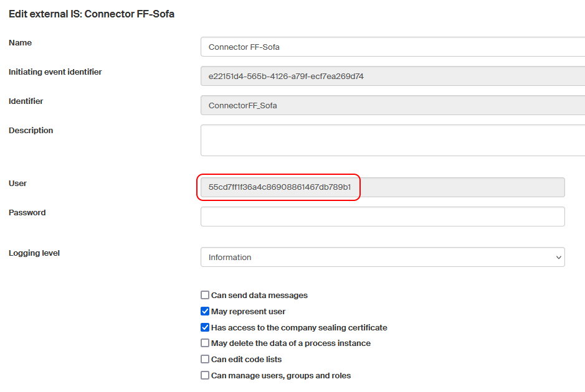Click the bold Name label text
This screenshot has height=392, width=585.
point(20,43)
